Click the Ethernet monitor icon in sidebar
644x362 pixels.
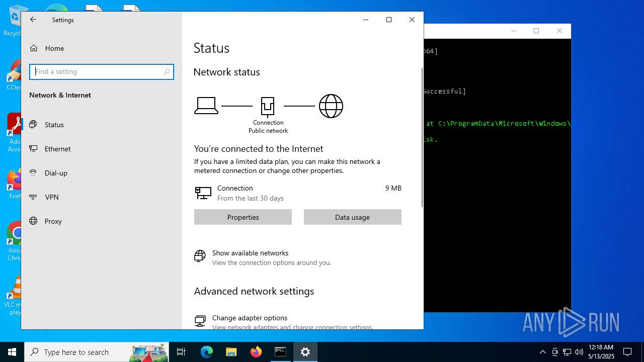tap(34, 148)
